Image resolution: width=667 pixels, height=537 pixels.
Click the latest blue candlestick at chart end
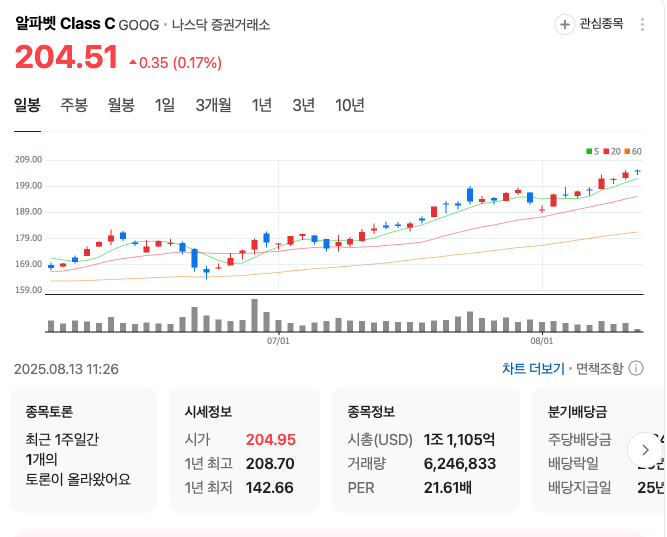(x=637, y=171)
